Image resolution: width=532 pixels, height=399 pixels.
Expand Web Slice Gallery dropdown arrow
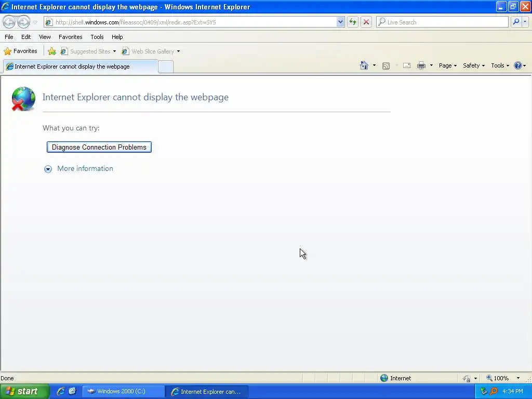(179, 51)
